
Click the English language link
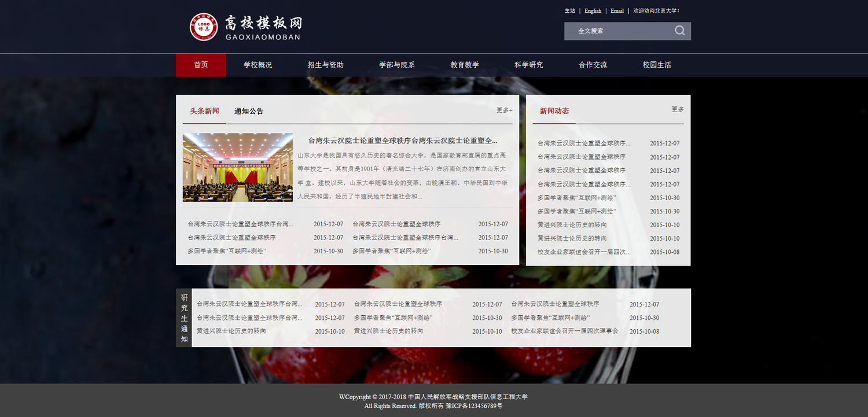593,11
